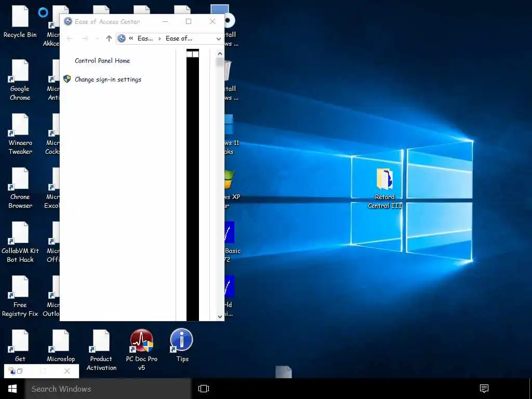Image resolution: width=532 pixels, height=399 pixels.
Task: Open the Windows Start menu
Action: [12, 389]
